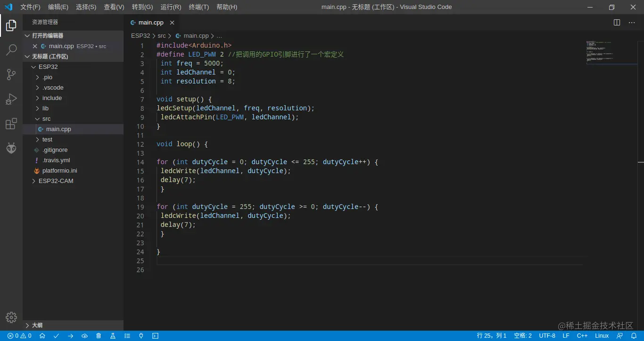Viewport: 644px width, 341px height.
Task: Open PlatformIO terminal icon in status bar
Action: click(x=155, y=336)
